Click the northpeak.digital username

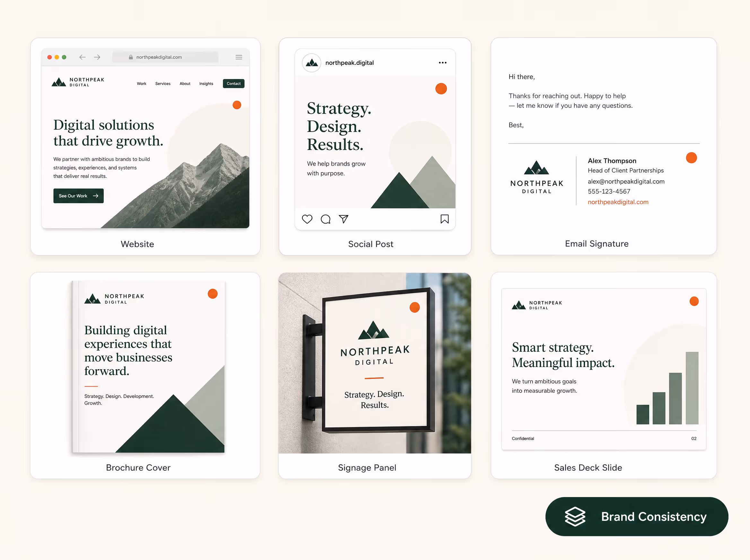click(x=349, y=63)
